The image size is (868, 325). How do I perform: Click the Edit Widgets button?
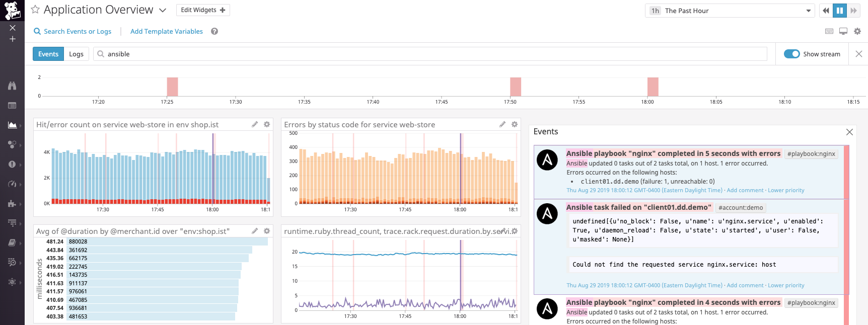click(x=203, y=10)
